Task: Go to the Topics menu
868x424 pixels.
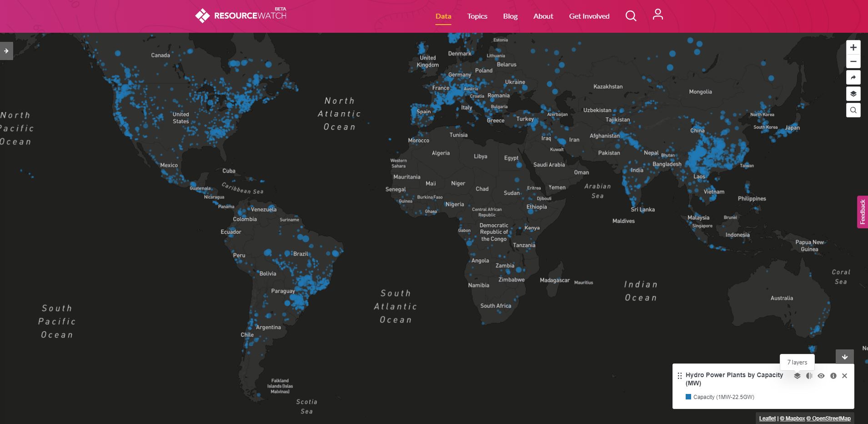Action: coord(477,16)
